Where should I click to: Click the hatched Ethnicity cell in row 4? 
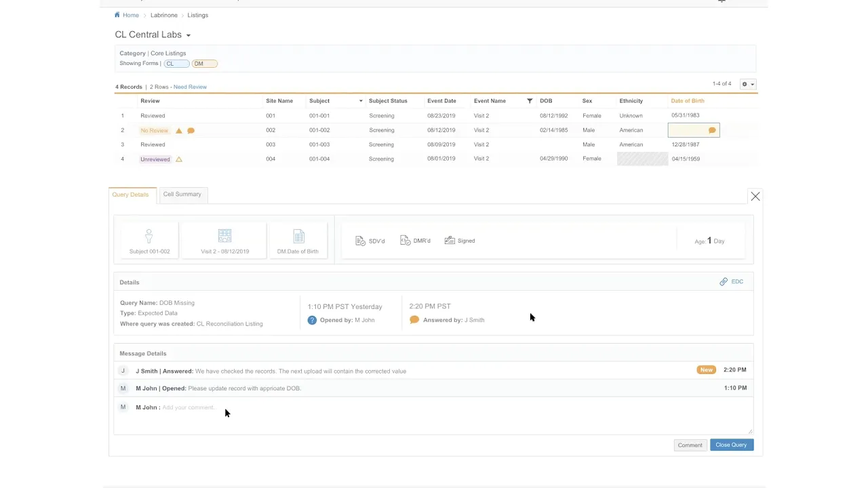642,159
